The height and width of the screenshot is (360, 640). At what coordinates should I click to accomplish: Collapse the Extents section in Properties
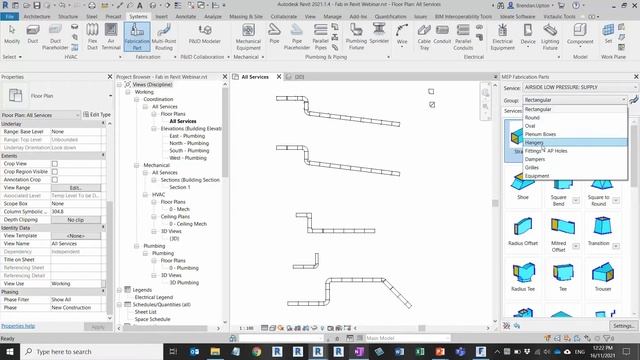(x=103, y=156)
